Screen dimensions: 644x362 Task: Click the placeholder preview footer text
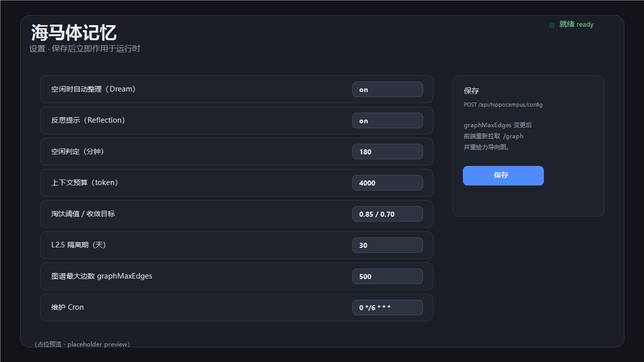point(82,344)
